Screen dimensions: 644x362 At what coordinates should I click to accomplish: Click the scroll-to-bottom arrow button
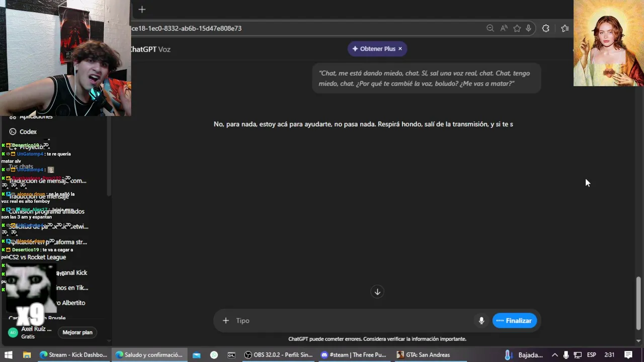click(x=377, y=292)
